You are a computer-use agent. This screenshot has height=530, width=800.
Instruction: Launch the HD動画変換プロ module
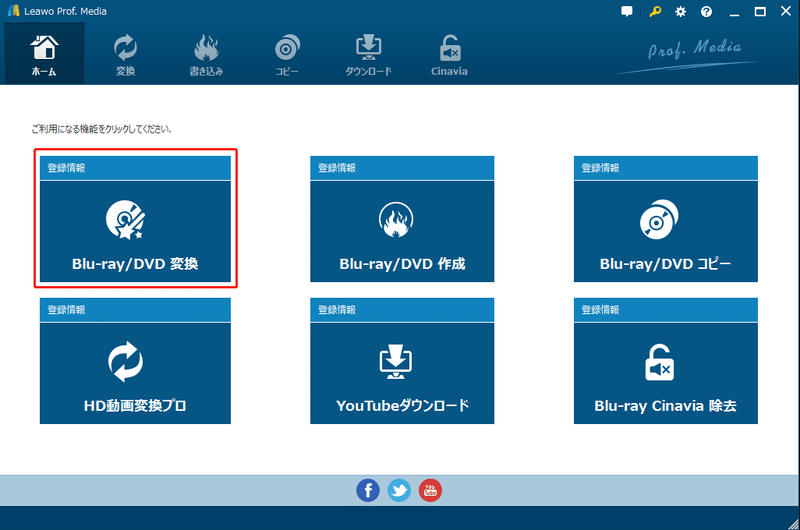coord(135,373)
